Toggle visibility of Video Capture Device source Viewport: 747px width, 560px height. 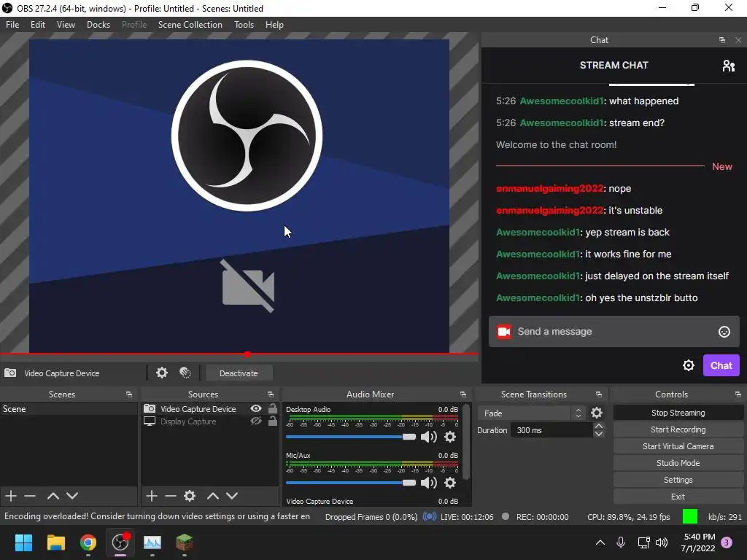point(256,408)
